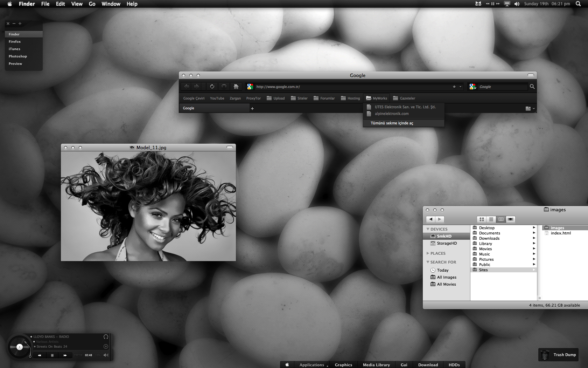Switch to Photoshop in app list
This screenshot has width=588, height=368.
(x=24, y=56)
